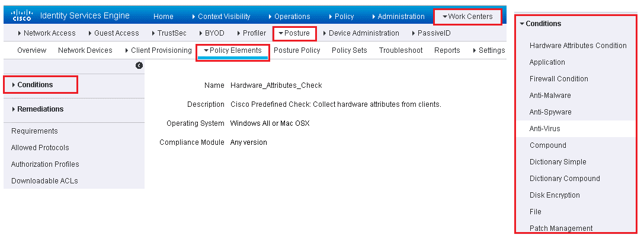Select the File condition
Viewport: 644px width, 238px height.
coord(535,212)
